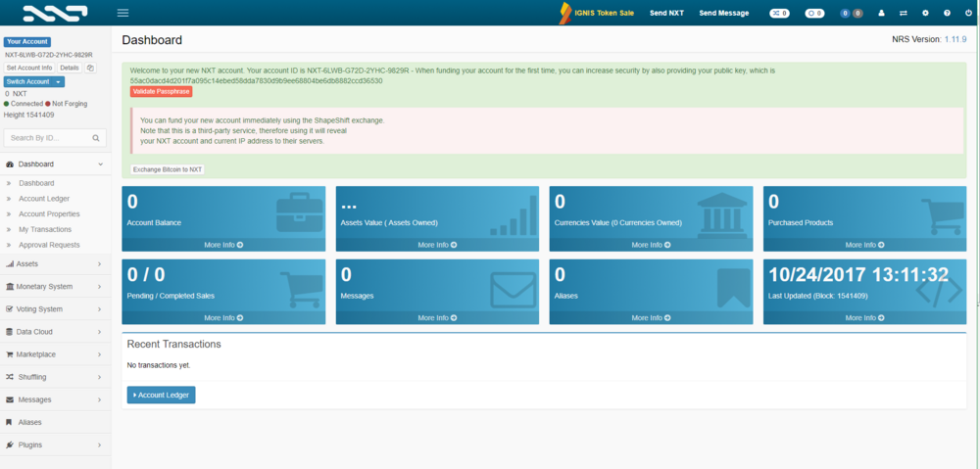Open settings gear icon in header
The height and width of the screenshot is (469, 980).
point(926,13)
